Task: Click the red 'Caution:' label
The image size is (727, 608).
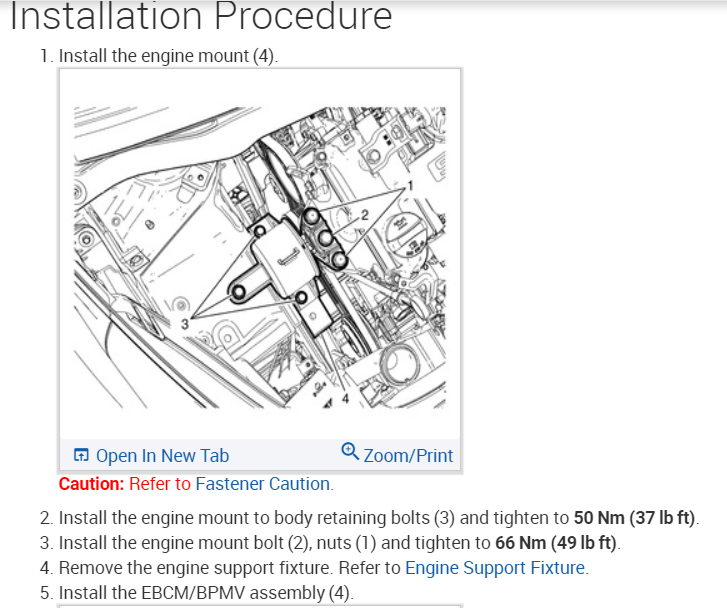Action: 91,484
